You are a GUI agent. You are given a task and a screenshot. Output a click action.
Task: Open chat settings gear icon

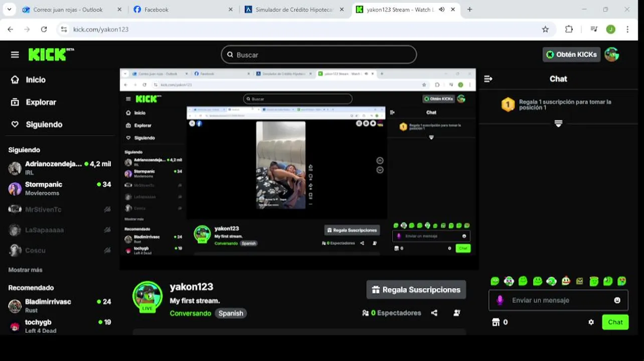point(591,322)
